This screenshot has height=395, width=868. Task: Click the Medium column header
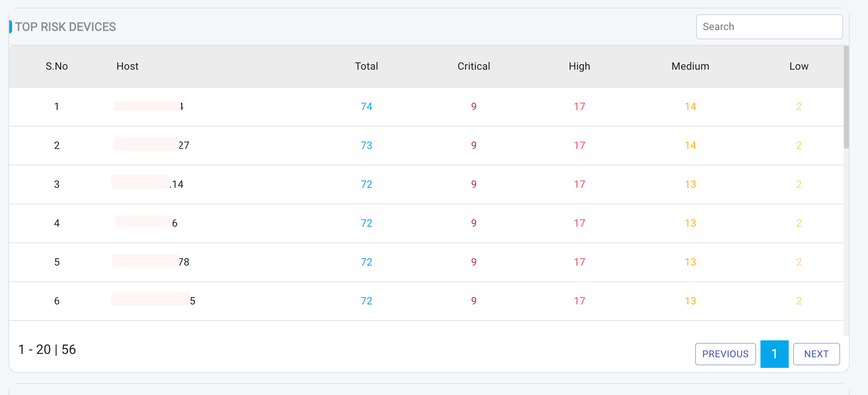tap(690, 66)
